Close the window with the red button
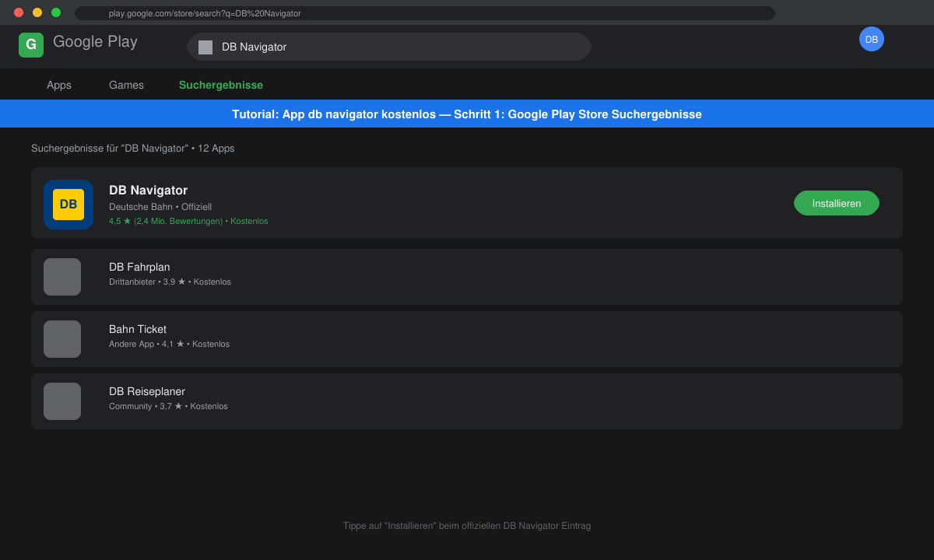Screen dimensions: 934x560 (x=19, y=12)
